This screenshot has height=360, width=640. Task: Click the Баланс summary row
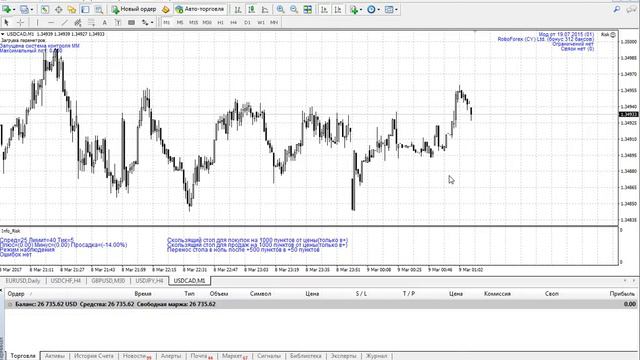pos(321,304)
